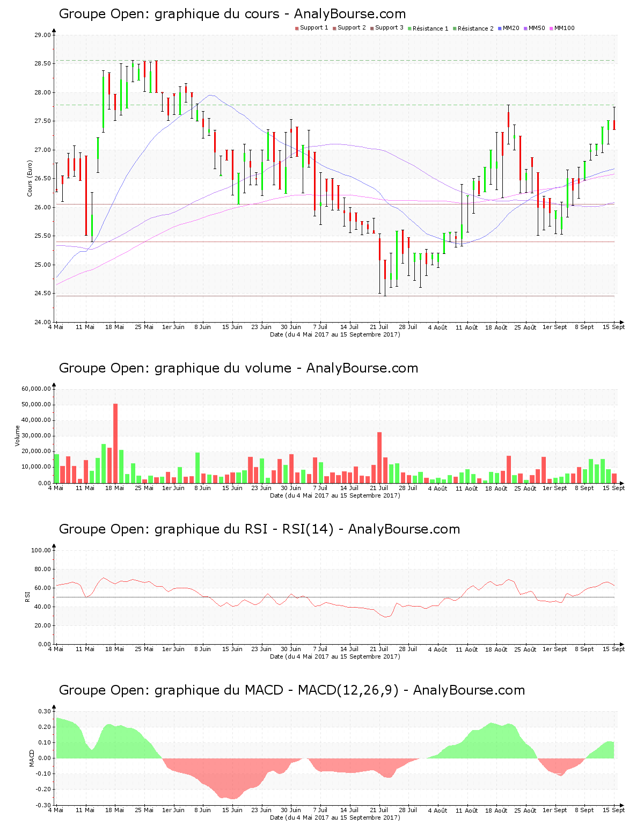This screenshot has width=644, height=832.
Task: Click the 26.00 price axis tick
Action: coord(42,207)
